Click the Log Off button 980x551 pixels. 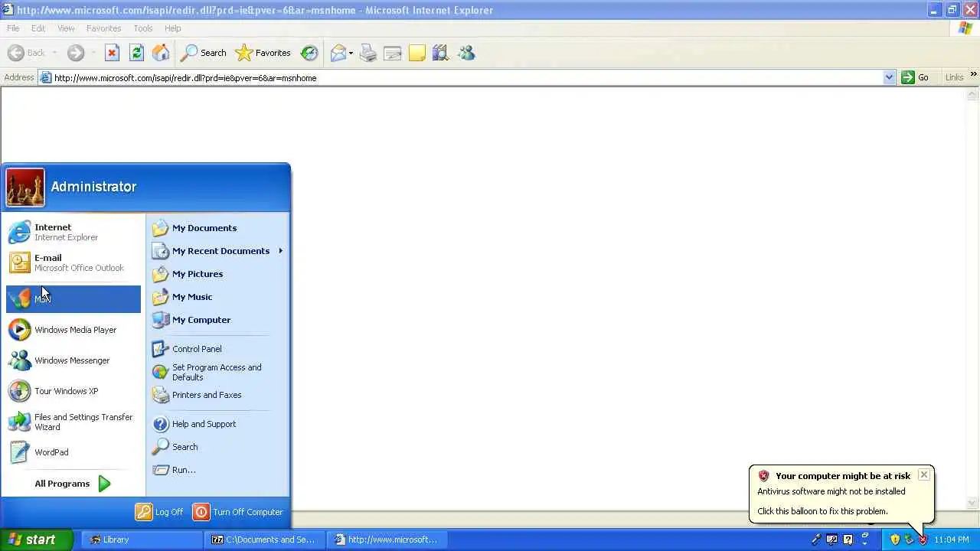pyautogui.click(x=160, y=512)
